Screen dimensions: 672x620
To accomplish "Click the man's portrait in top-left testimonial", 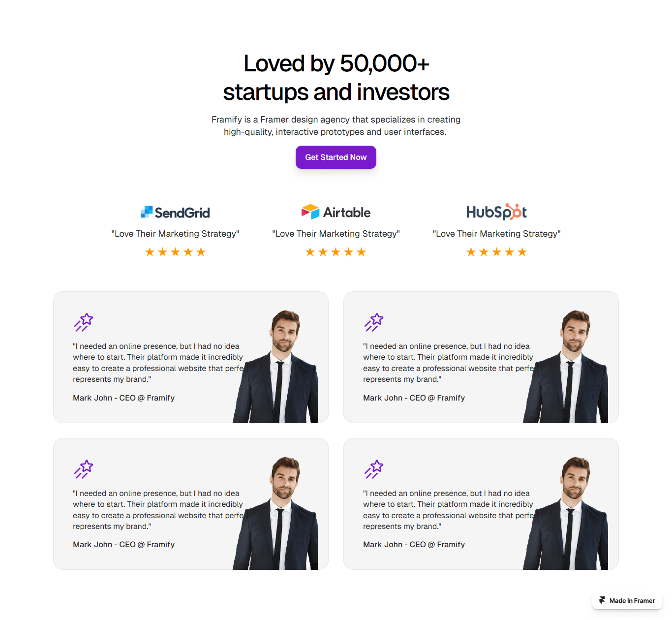I will point(275,367).
